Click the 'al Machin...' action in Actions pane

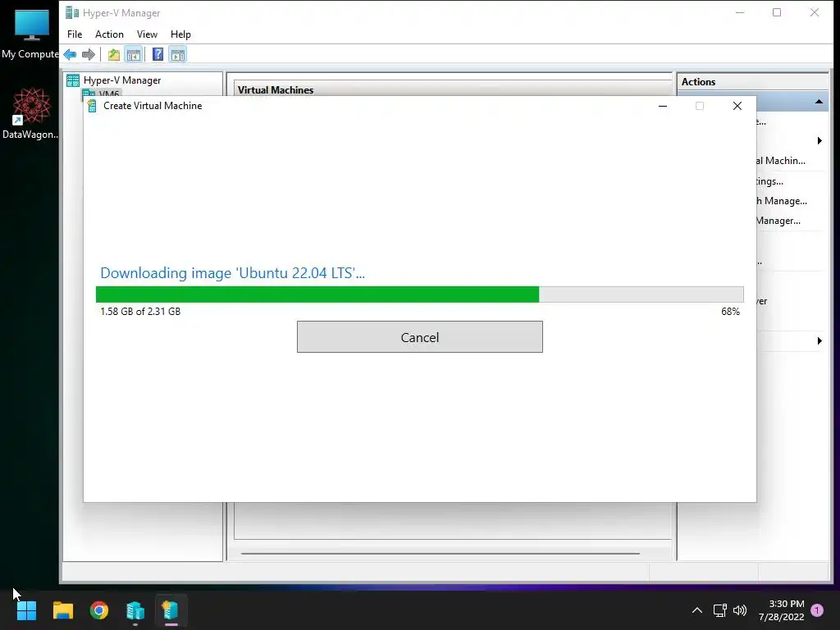pos(781,161)
